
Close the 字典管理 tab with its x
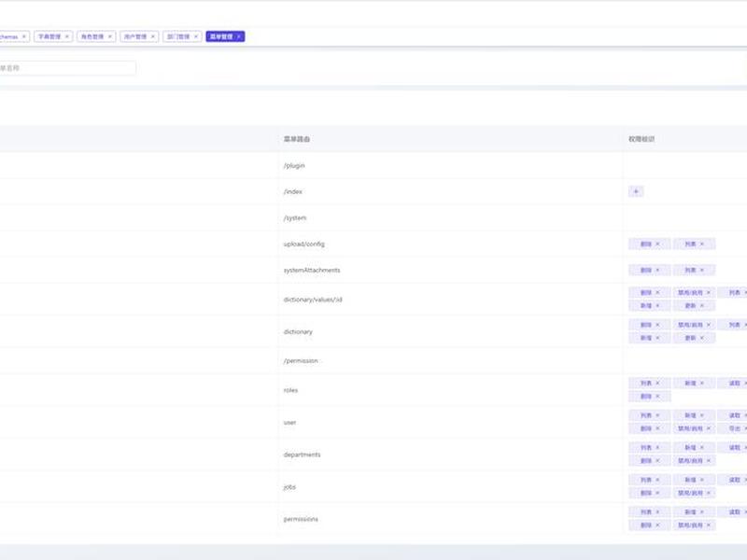click(66, 36)
